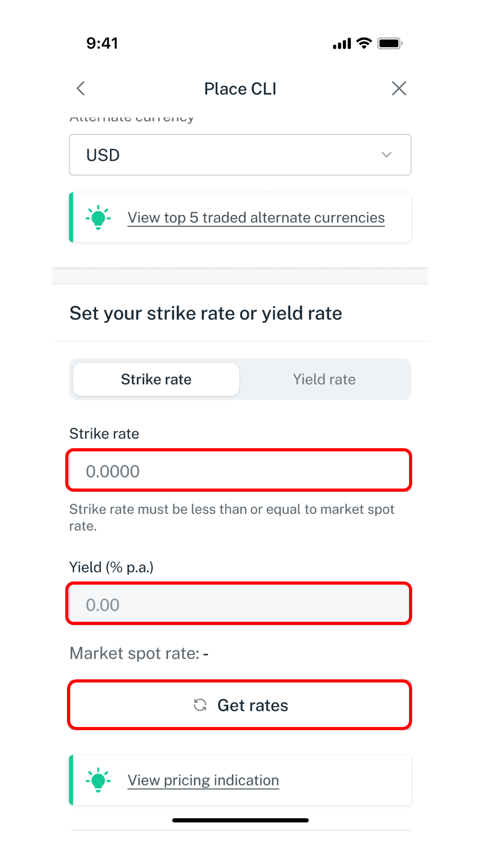Tap the cellular signal bars icon

coord(342,44)
